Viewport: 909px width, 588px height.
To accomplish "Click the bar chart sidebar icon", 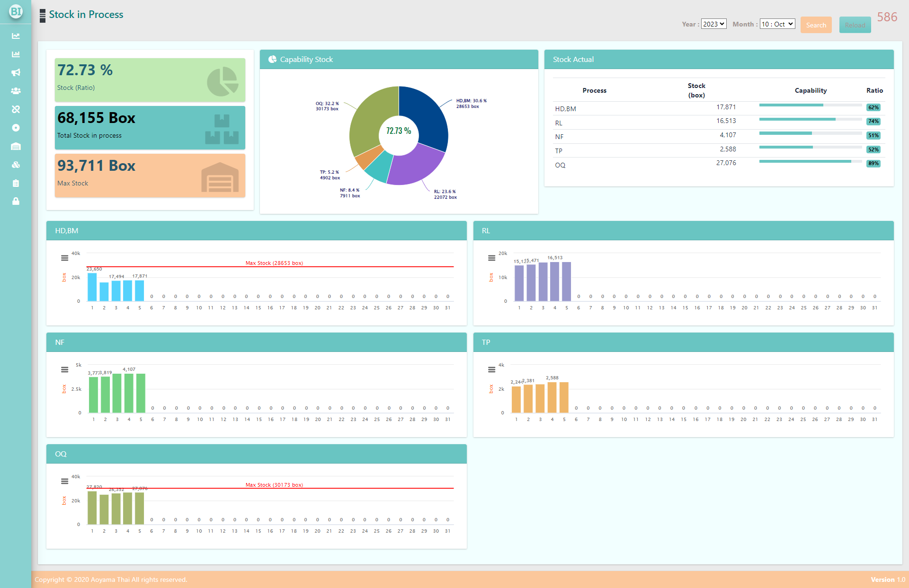I will 16,54.
